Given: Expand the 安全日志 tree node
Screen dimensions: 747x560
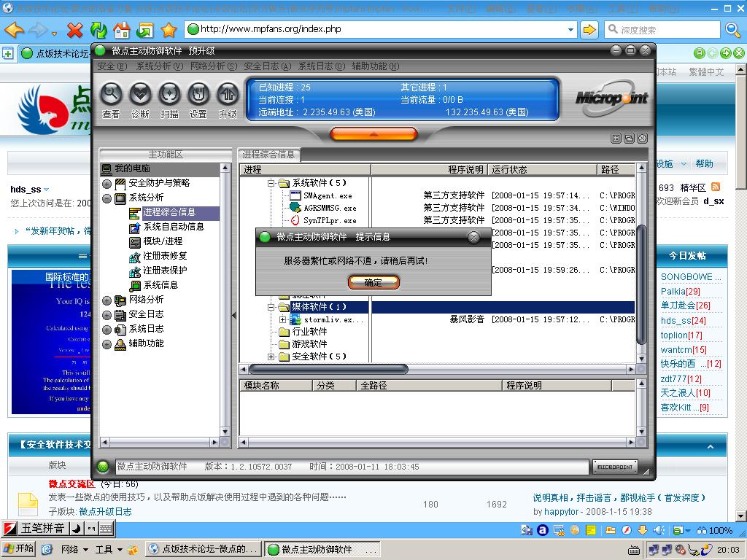Looking at the screenshot, I should click(107, 315).
